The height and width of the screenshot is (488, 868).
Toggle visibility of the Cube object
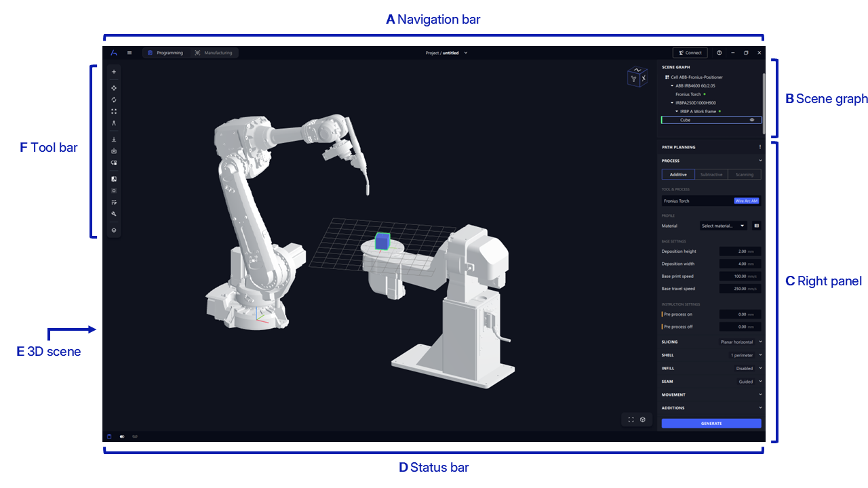click(751, 120)
